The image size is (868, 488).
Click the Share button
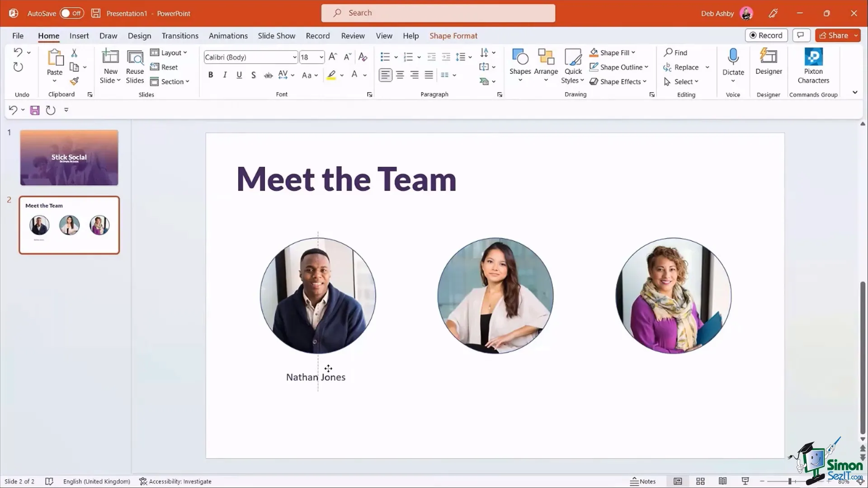834,35
